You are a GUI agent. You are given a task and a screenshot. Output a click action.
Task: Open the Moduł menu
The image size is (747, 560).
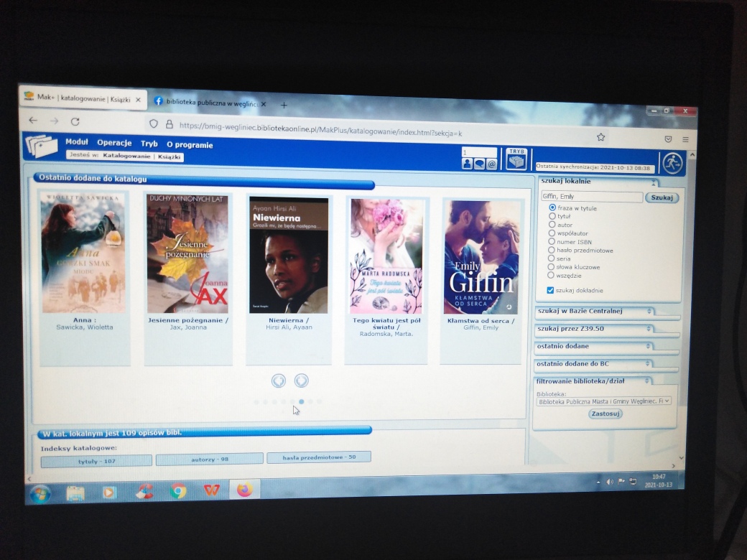pos(77,142)
